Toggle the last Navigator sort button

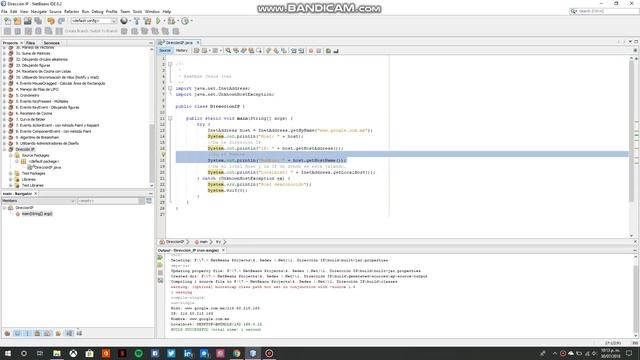pyautogui.click(x=79, y=333)
